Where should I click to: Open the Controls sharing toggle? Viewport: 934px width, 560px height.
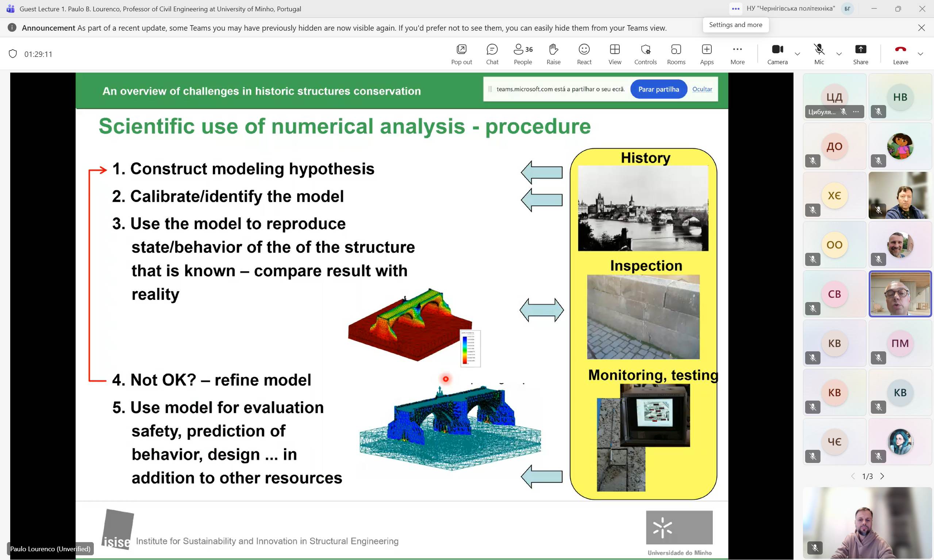point(645,54)
